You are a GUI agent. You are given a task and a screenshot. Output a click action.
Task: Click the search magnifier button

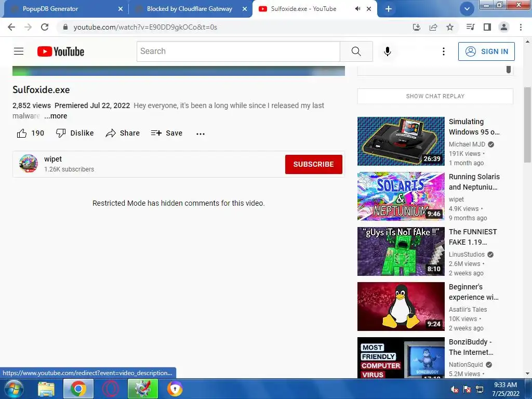(x=356, y=51)
